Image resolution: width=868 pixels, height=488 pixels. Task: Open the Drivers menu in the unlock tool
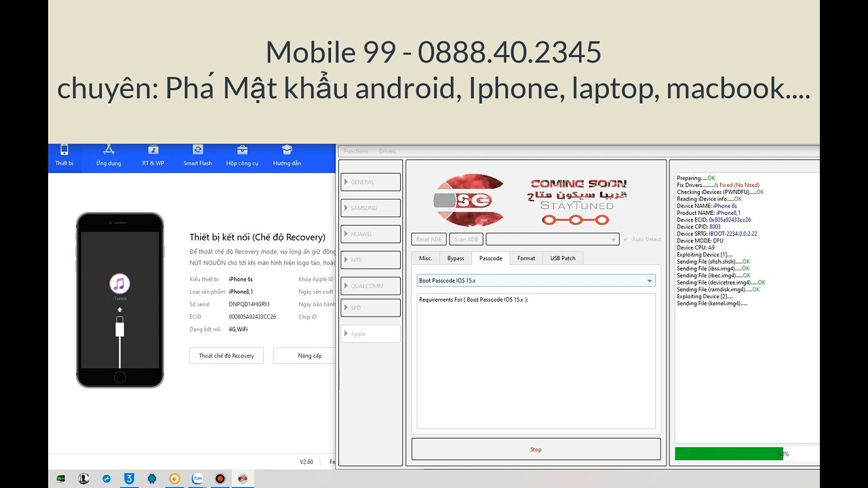pos(387,151)
